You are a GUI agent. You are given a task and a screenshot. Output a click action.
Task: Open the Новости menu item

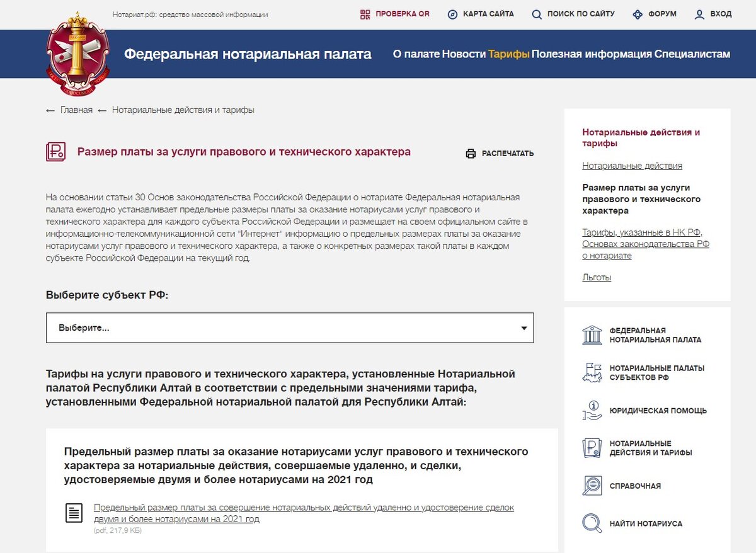click(464, 54)
